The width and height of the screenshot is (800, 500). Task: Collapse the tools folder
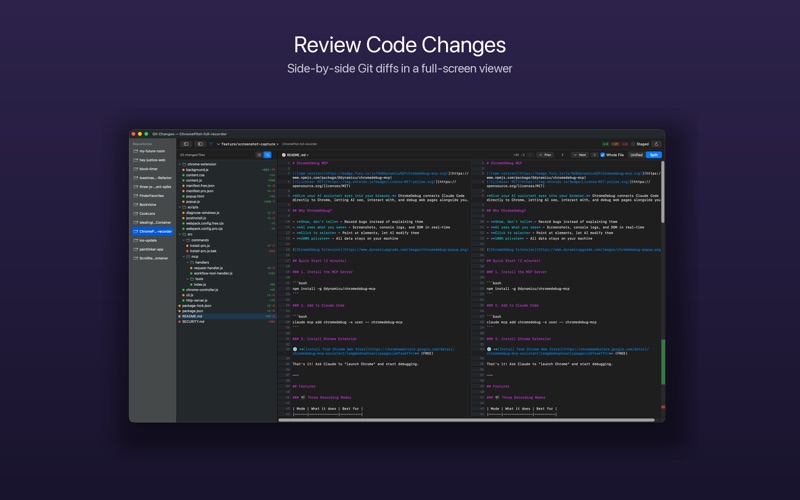pyautogui.click(x=188, y=279)
